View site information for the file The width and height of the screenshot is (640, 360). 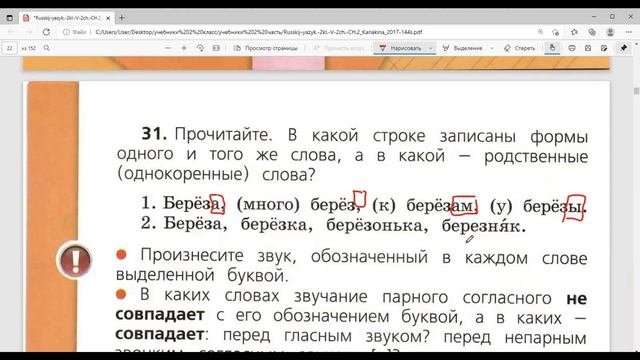point(75,32)
